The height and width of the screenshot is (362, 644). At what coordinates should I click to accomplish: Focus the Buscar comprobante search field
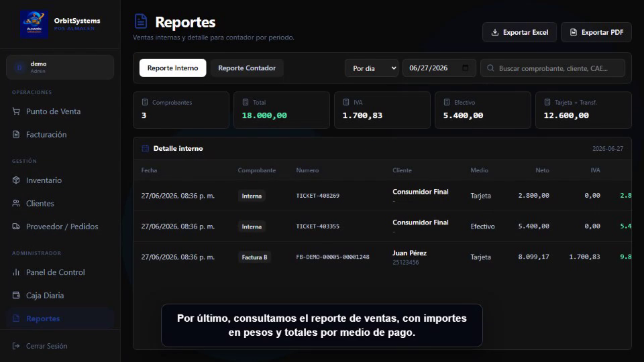tap(553, 68)
